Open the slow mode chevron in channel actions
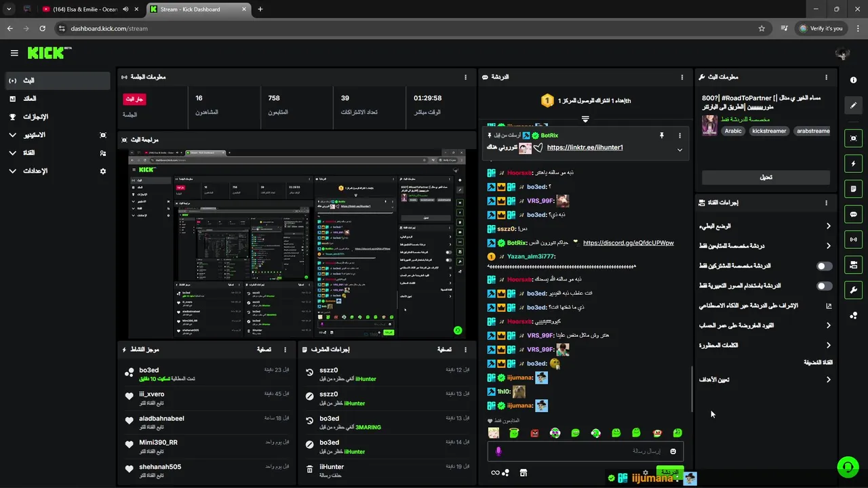Viewport: 868px width, 488px height. pos(828,226)
